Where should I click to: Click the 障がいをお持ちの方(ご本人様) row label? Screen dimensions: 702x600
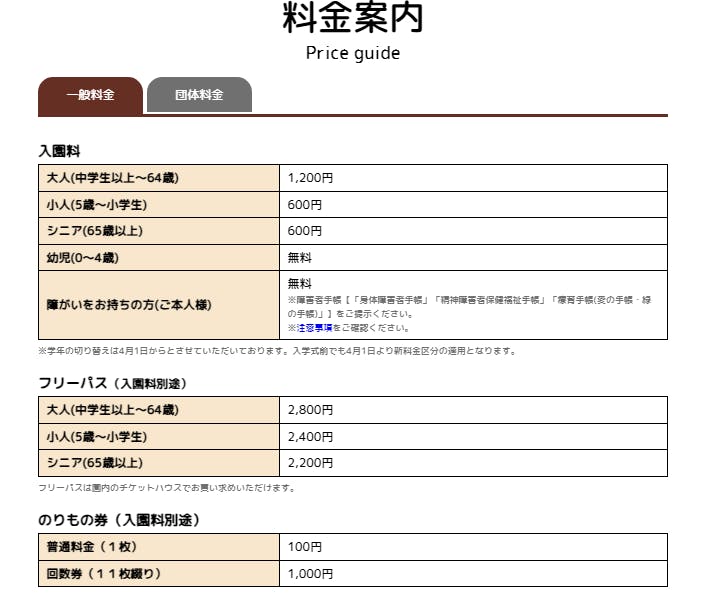(x=129, y=304)
